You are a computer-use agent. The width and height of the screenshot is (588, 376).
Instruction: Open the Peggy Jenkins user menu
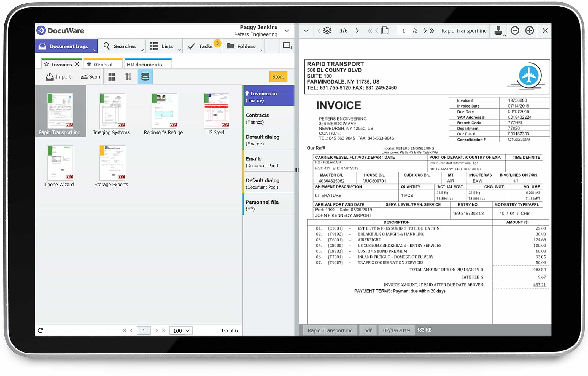coord(287,31)
